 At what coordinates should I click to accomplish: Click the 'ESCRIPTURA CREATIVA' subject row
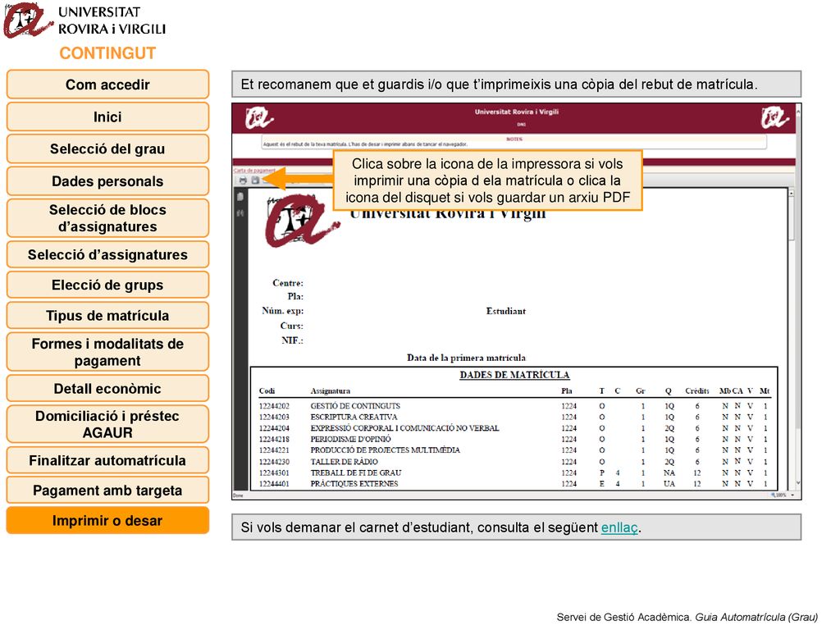coord(354,418)
